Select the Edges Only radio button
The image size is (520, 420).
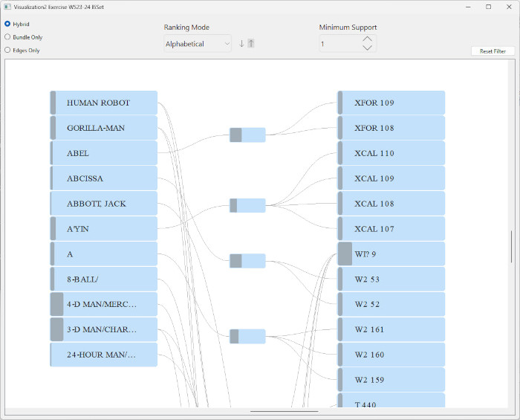point(7,50)
